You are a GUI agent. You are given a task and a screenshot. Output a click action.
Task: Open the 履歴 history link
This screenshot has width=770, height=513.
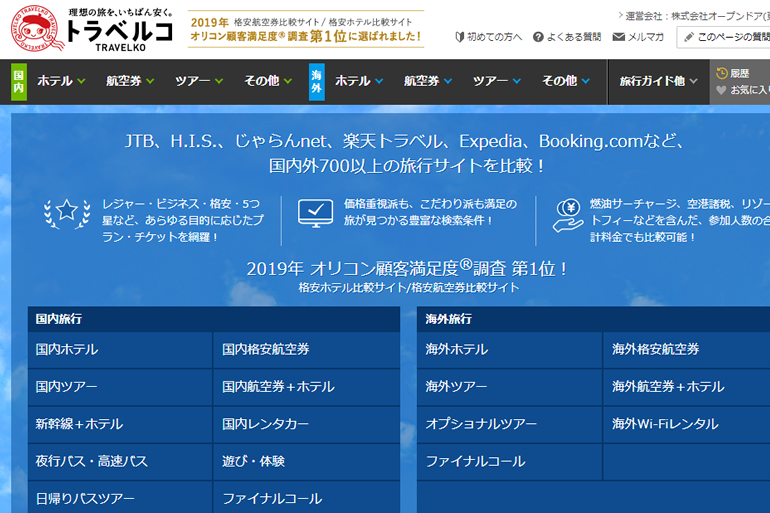click(733, 73)
